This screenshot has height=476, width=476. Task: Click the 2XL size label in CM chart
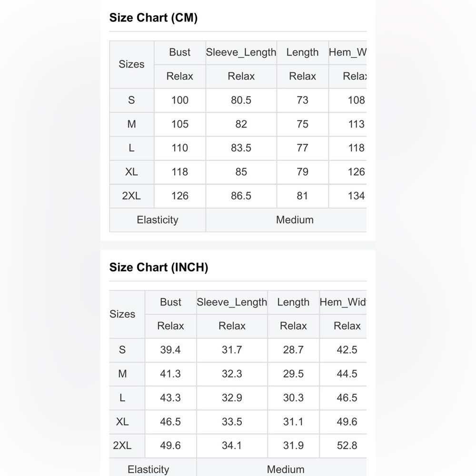[x=131, y=196]
